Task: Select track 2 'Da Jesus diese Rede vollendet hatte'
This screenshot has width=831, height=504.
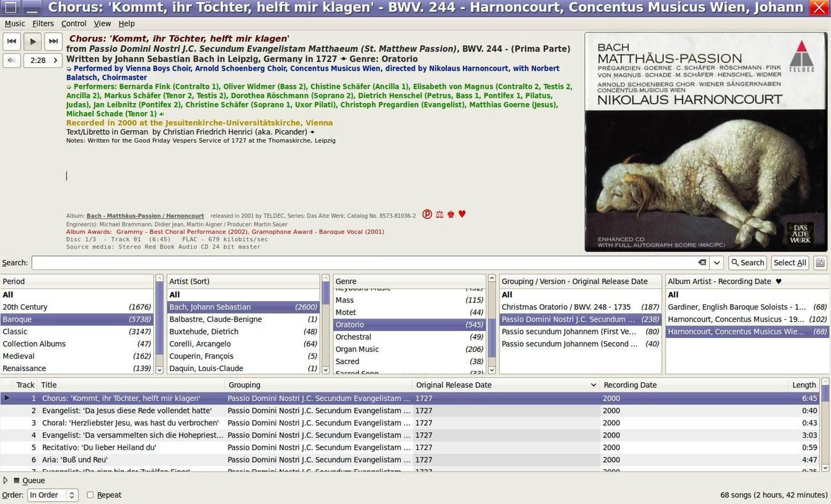Action: click(x=410, y=411)
